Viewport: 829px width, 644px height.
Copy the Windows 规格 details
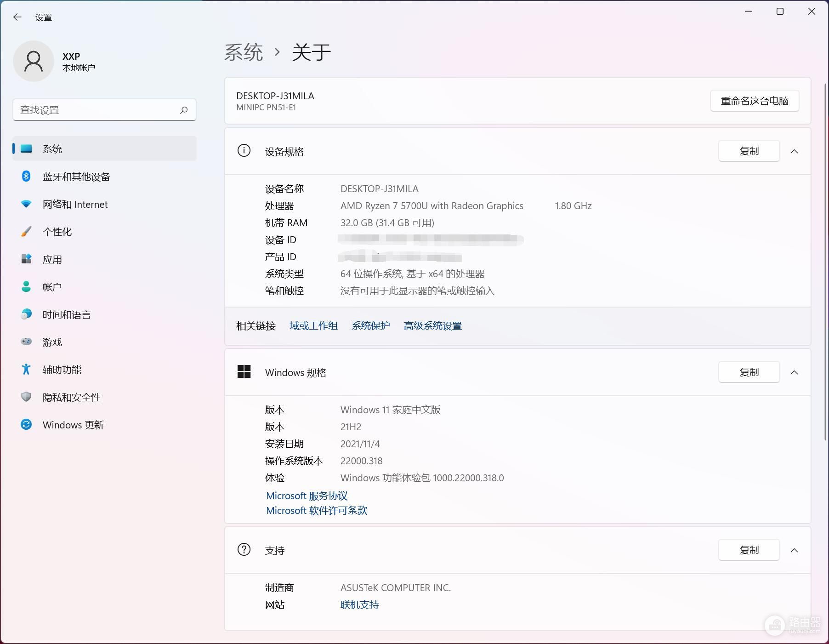pyautogui.click(x=749, y=372)
